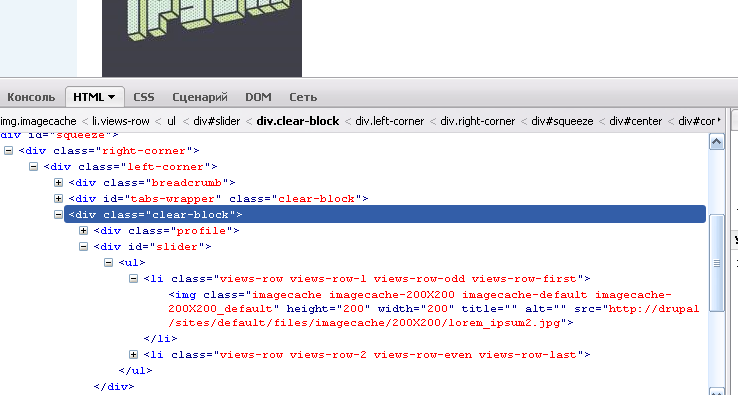The width and height of the screenshot is (738, 395).
Task: Select the div class profile line
Action: point(167,231)
